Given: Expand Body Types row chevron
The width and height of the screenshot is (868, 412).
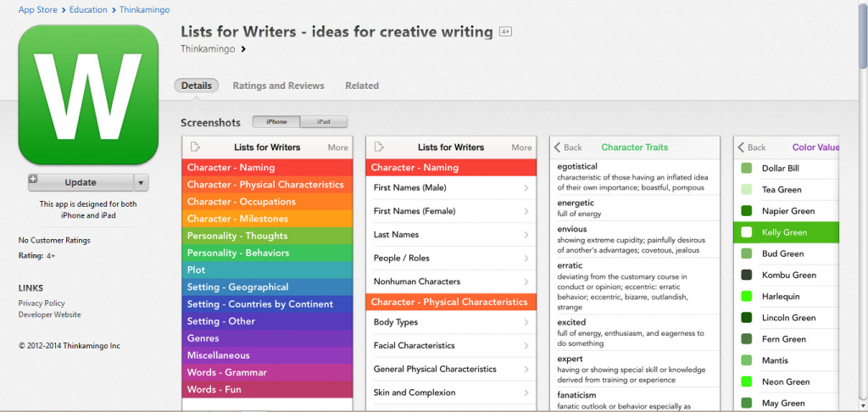Looking at the screenshot, I should click(x=526, y=322).
